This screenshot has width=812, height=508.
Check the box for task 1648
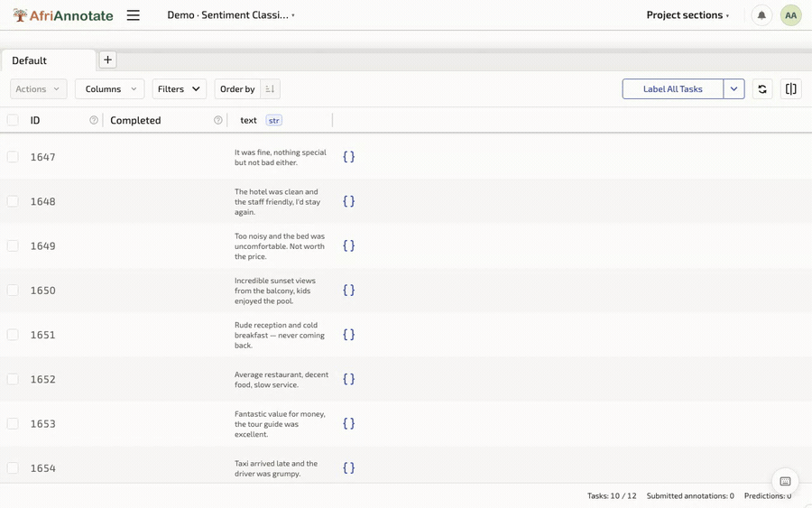click(13, 201)
